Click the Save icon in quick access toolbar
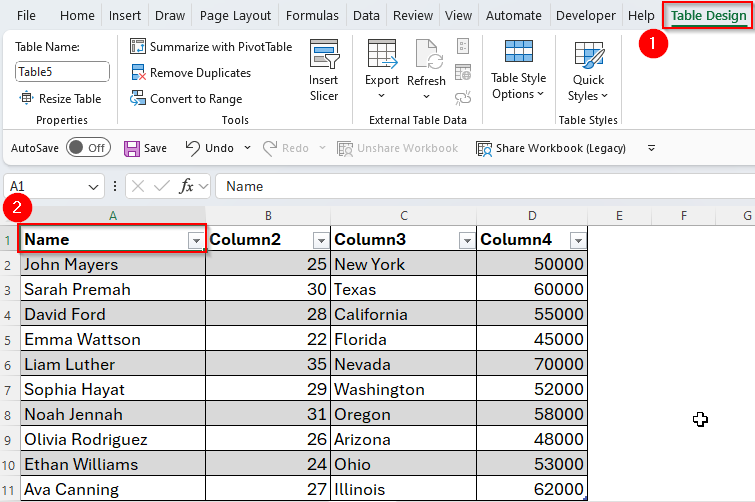 145,148
